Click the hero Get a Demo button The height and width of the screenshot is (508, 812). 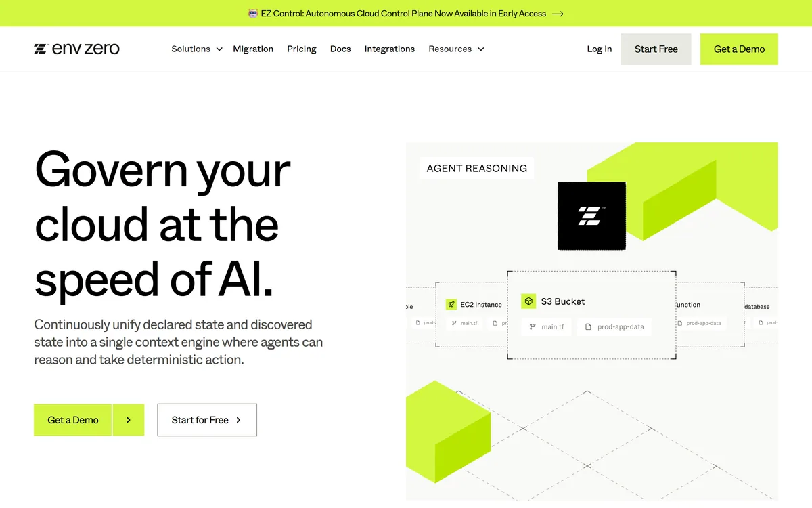coord(72,420)
